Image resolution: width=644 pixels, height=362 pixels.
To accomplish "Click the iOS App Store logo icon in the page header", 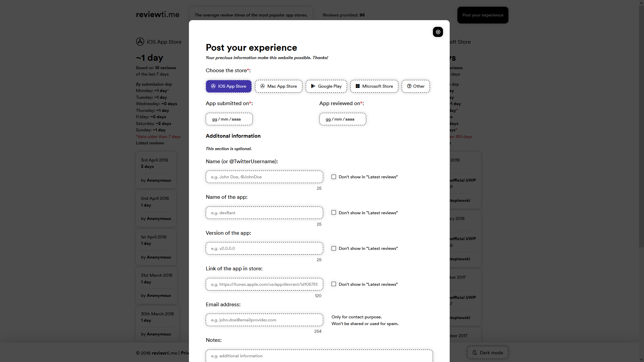I will pos(140,42).
